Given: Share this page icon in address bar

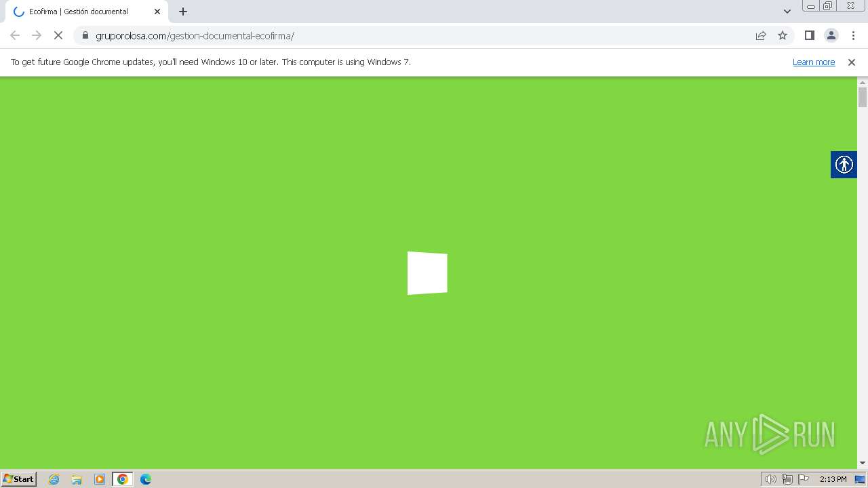Looking at the screenshot, I should pyautogui.click(x=761, y=35).
